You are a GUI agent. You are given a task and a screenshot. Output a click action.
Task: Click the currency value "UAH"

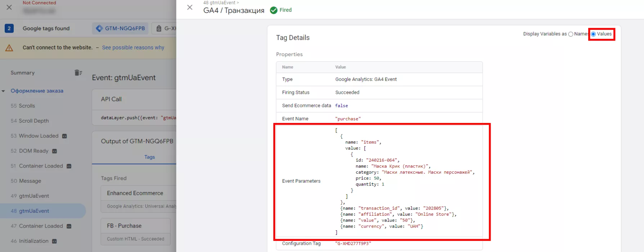414,226
